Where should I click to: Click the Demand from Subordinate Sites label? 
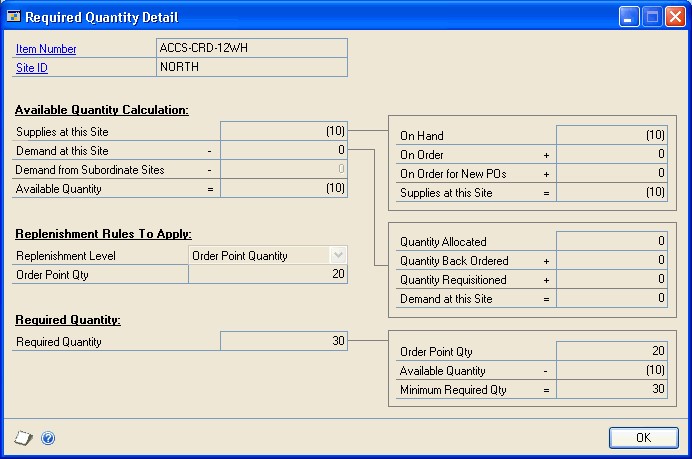(x=90, y=169)
